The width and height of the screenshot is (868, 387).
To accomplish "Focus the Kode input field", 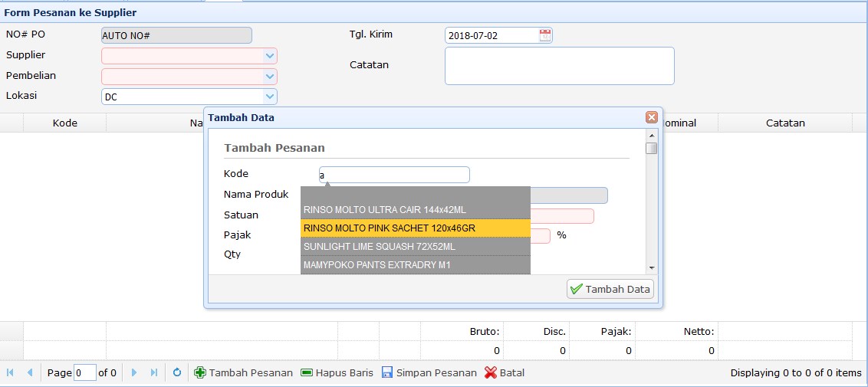I will click(394, 175).
